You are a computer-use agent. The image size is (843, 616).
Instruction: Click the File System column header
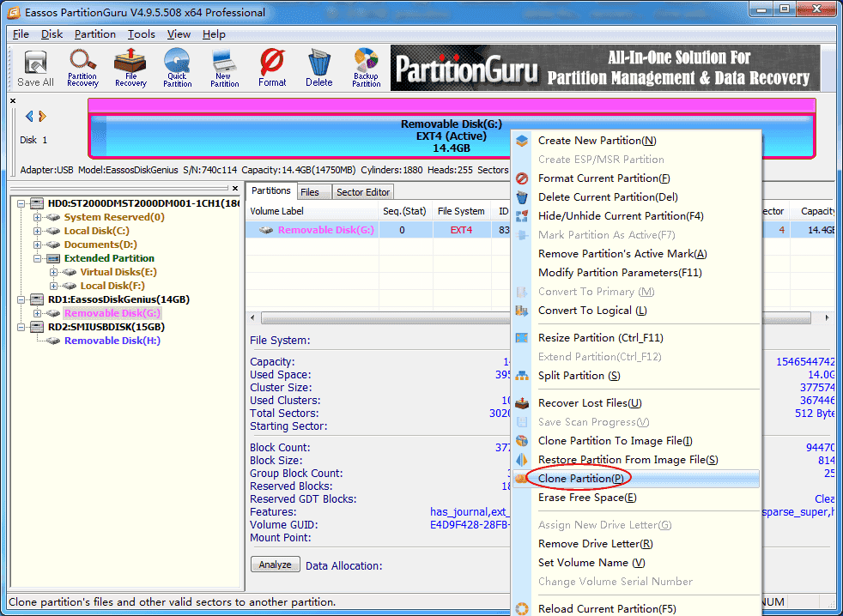pyautogui.click(x=461, y=211)
